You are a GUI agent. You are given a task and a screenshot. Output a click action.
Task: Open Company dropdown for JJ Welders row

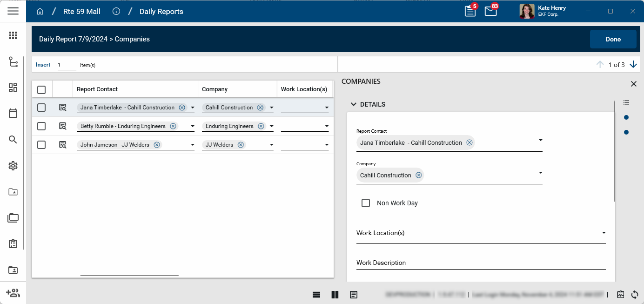[272, 145]
